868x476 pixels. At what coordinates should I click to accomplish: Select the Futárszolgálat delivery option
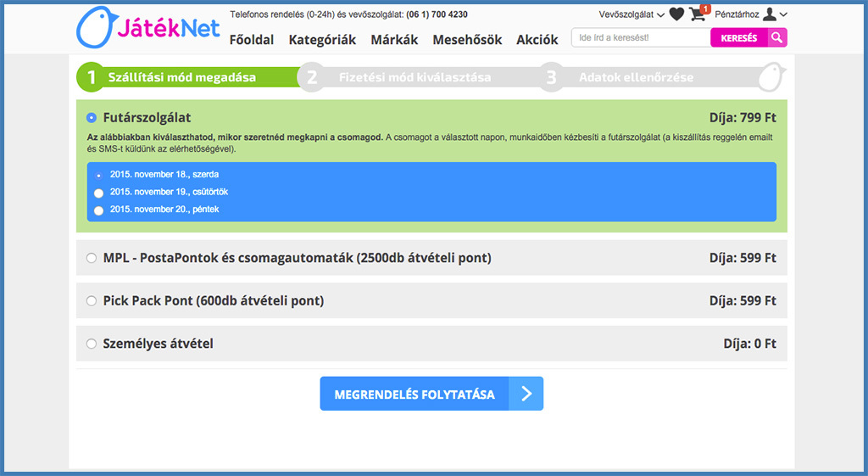coord(92,118)
